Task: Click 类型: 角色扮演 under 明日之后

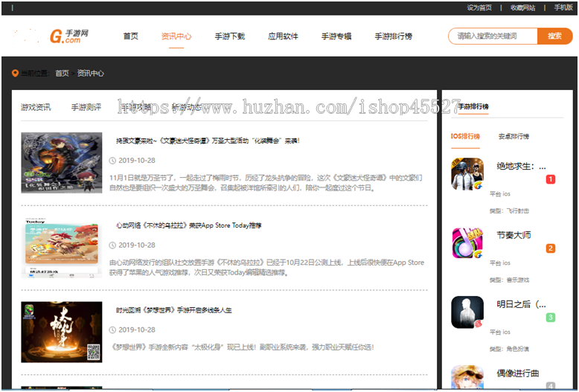Action: tap(509, 349)
